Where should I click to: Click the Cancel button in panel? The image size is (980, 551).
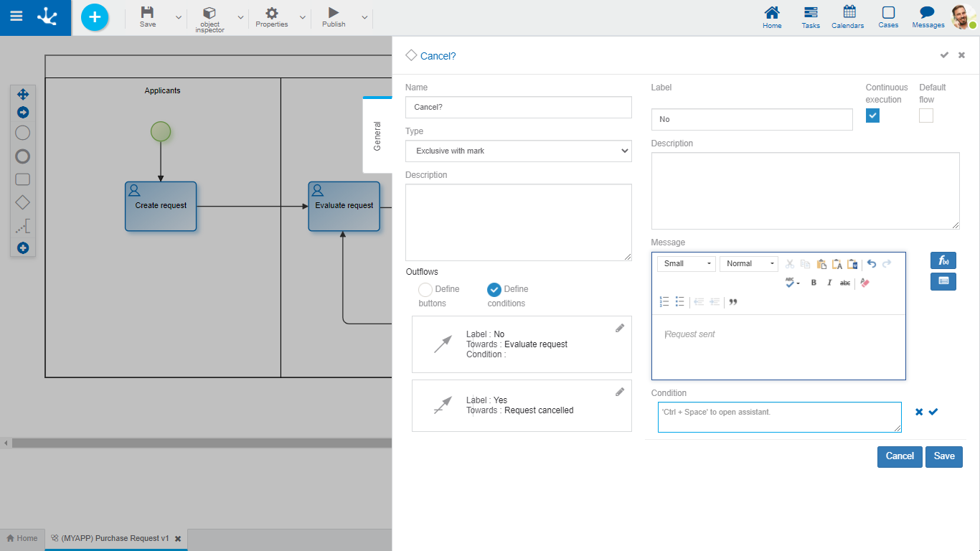click(x=899, y=456)
